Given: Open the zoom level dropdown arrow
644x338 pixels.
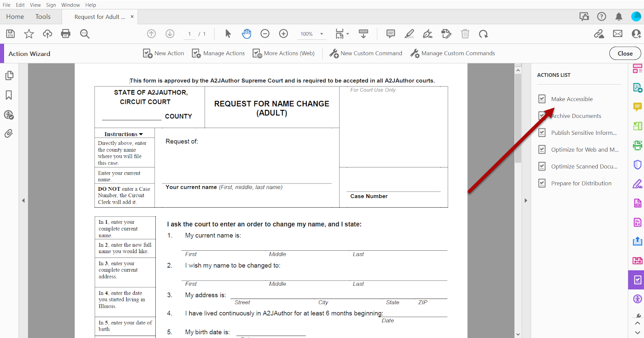Looking at the screenshot, I should 322,34.
